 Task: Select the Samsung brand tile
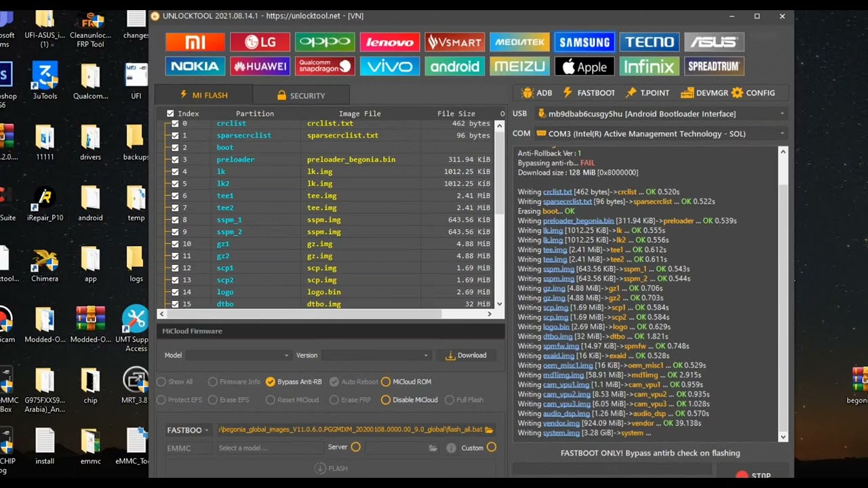[x=585, y=42]
